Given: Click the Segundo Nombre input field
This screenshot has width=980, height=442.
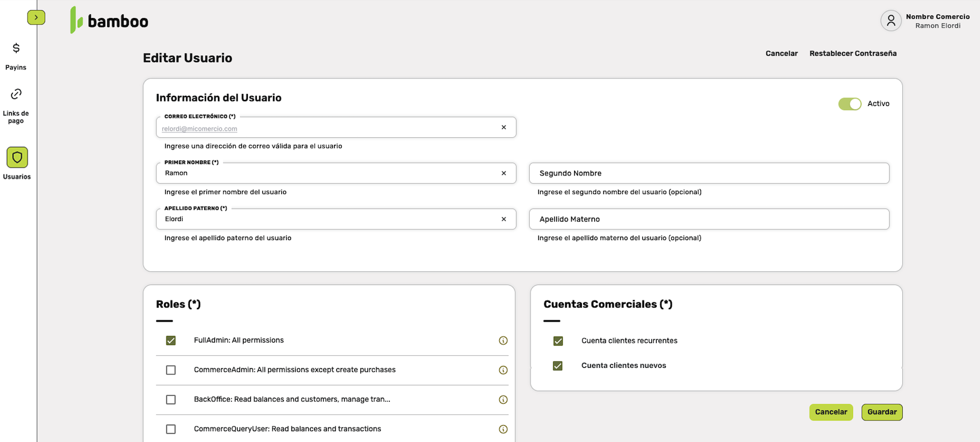Looking at the screenshot, I should click(x=709, y=173).
